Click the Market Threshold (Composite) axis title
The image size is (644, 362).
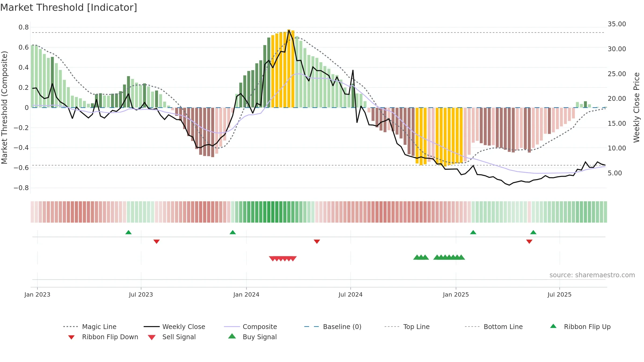tap(4, 108)
